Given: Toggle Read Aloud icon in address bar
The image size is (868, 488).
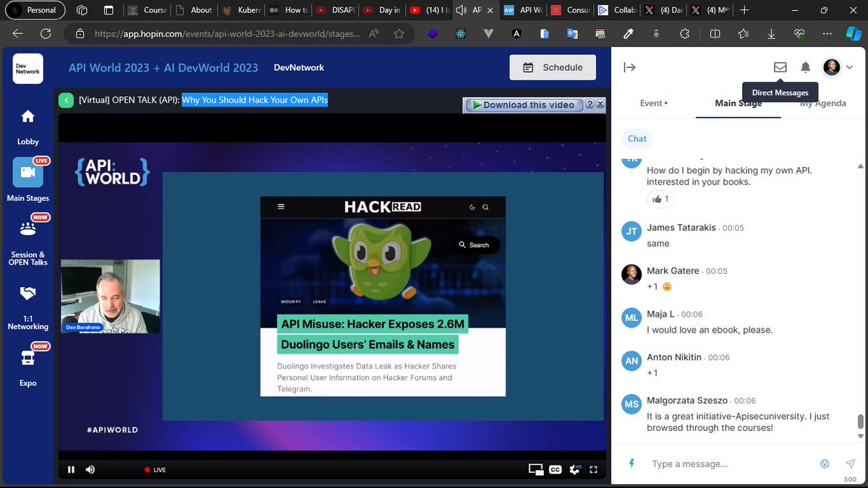Looking at the screenshot, I should pos(374,33).
